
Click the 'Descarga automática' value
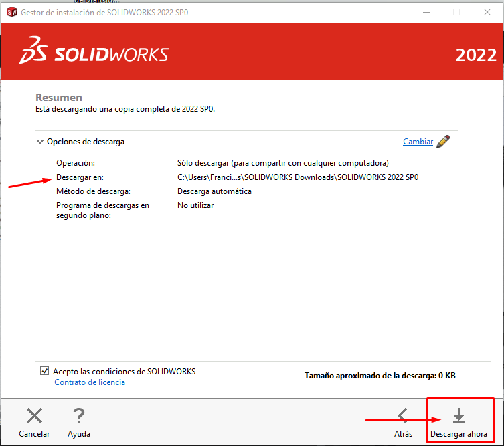point(214,191)
